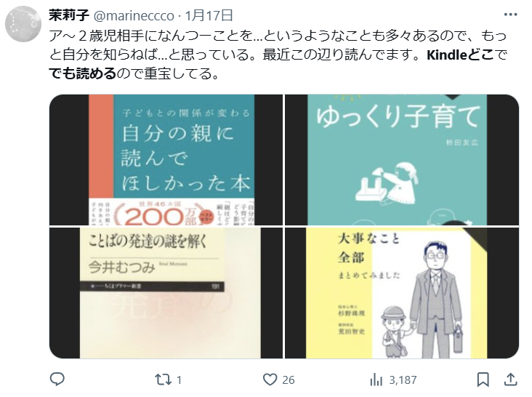Image resolution: width=532 pixels, height=397 pixels.
Task: Open the three-dot more options menu
Action: [510, 15]
